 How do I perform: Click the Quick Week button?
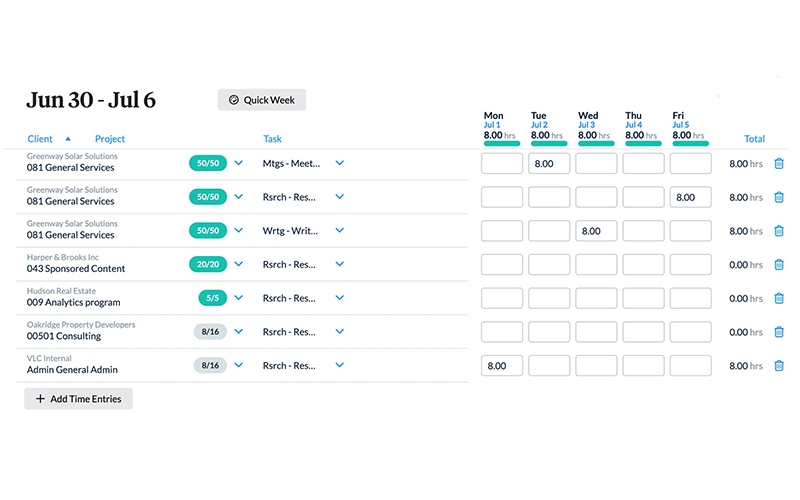pyautogui.click(x=262, y=100)
